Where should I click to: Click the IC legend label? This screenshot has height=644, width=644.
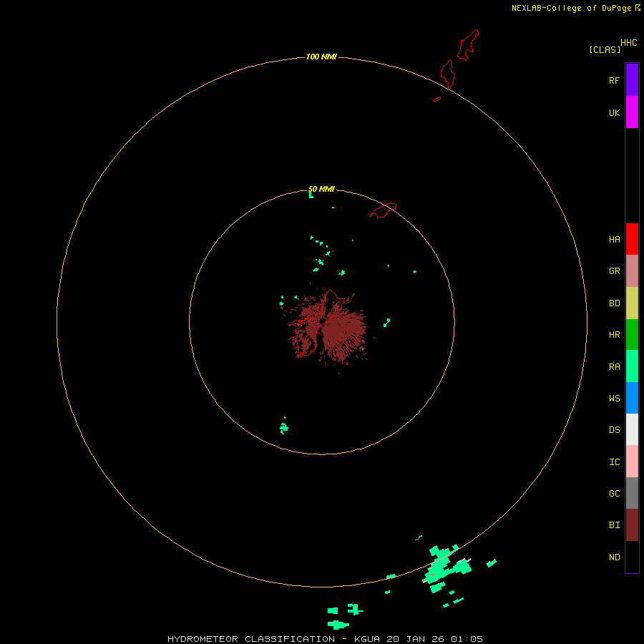(614, 462)
